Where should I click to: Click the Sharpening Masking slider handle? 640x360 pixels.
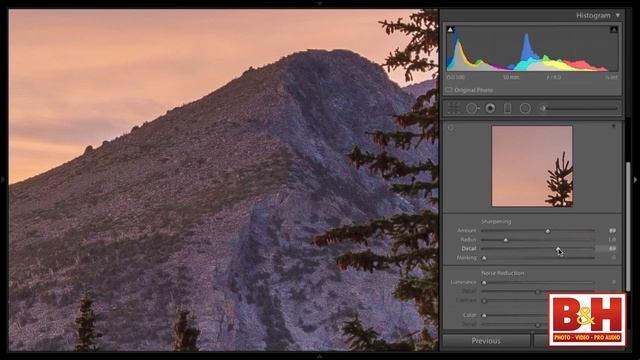(484, 258)
